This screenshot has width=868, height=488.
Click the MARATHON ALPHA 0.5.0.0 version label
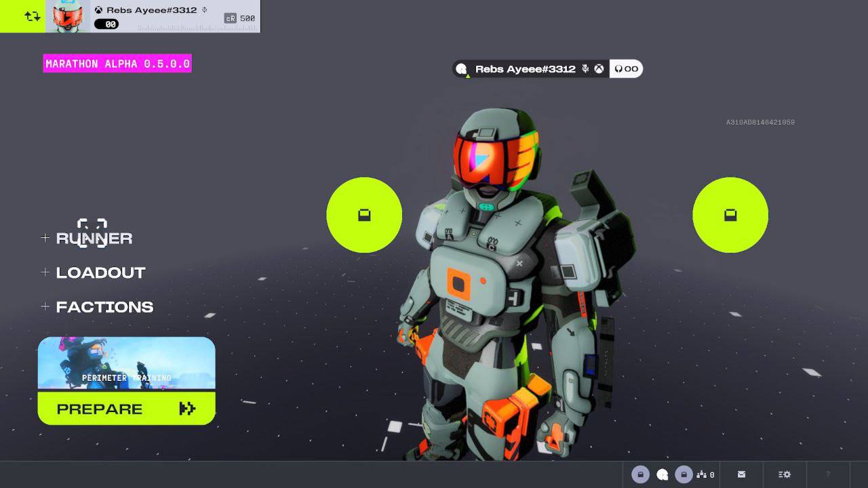coord(117,64)
